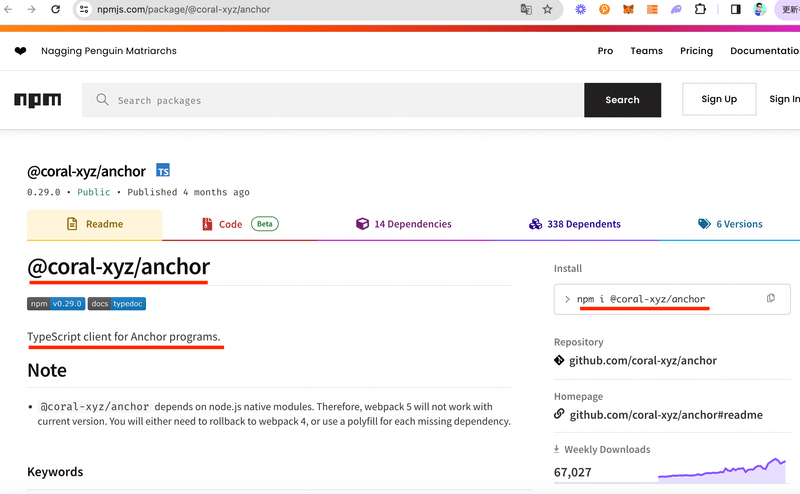Image resolution: width=800 pixels, height=494 pixels.
Task: Click the translate page icon
Action: (x=526, y=9)
